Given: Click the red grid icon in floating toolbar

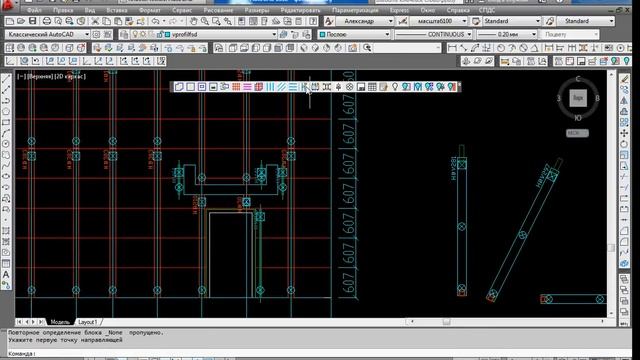Looking at the screenshot, I should coord(236,87).
